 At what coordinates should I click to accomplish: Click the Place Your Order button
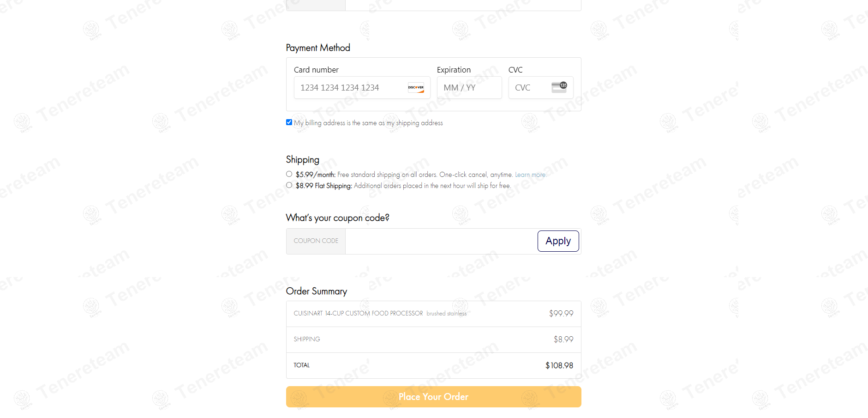(x=433, y=397)
